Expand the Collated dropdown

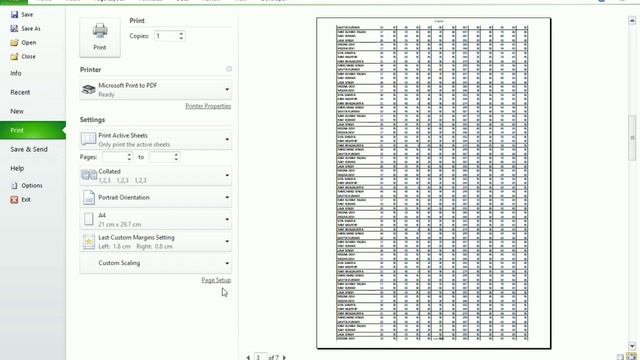click(227, 175)
